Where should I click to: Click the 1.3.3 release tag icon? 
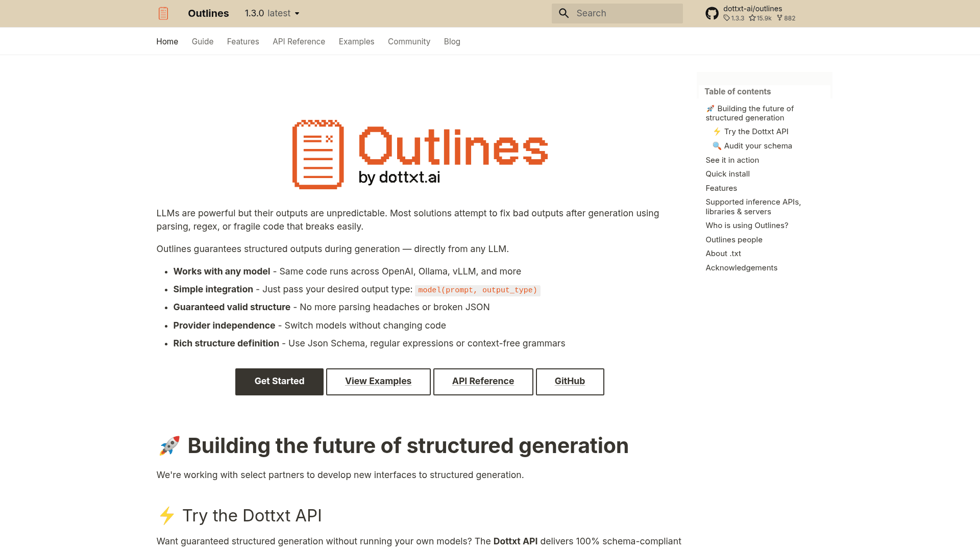(726, 18)
